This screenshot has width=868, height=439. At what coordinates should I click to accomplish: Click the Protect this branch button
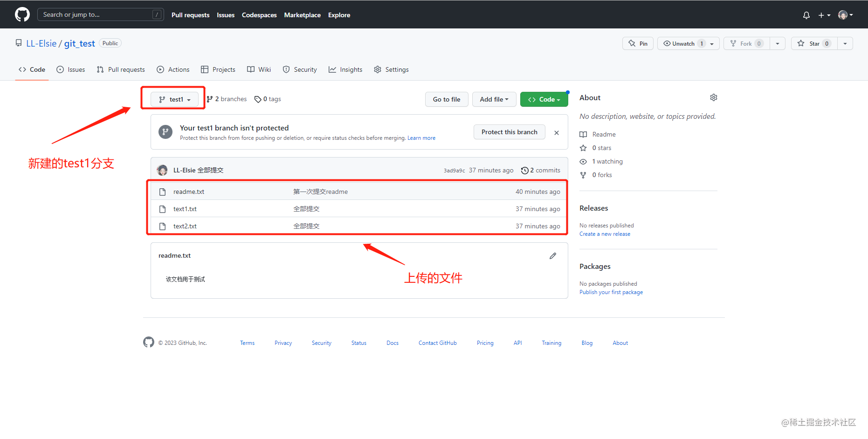(x=509, y=132)
